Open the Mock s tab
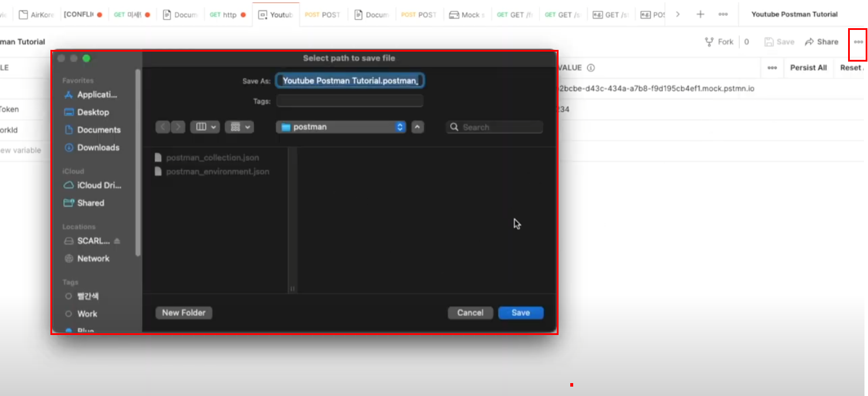Viewport: 868px width, 396px height. coord(467,15)
